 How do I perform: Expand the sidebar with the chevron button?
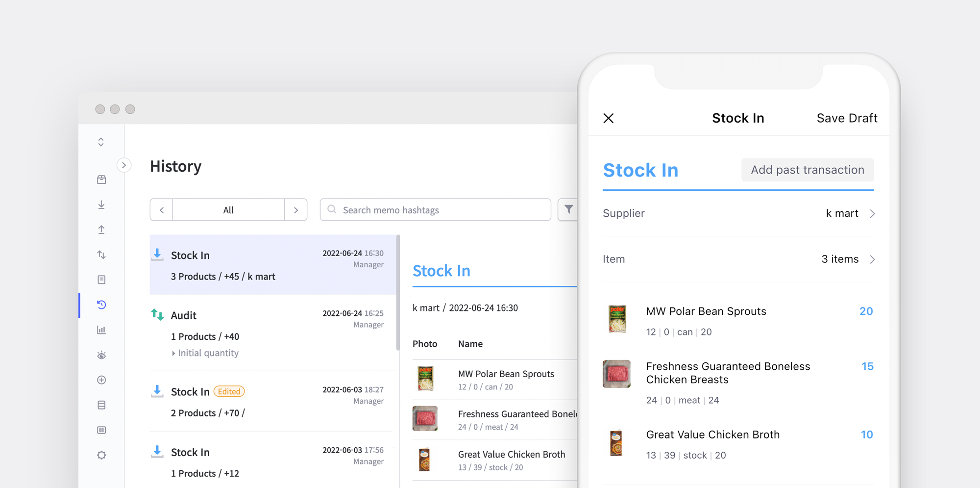click(x=124, y=165)
